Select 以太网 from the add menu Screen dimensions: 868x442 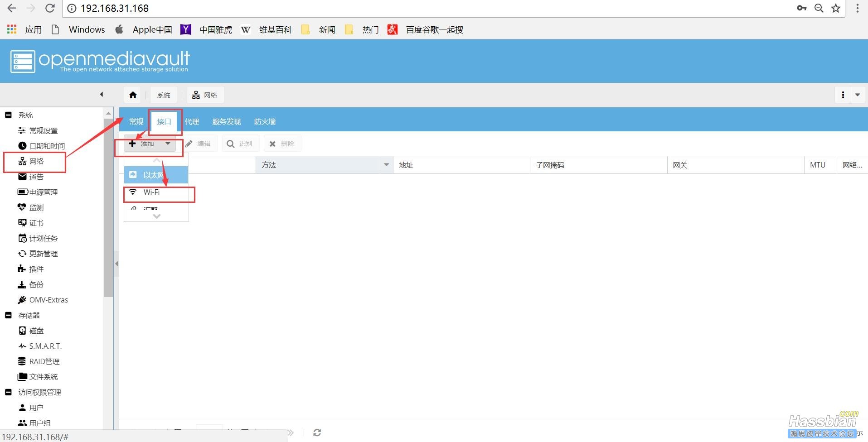[x=156, y=175]
